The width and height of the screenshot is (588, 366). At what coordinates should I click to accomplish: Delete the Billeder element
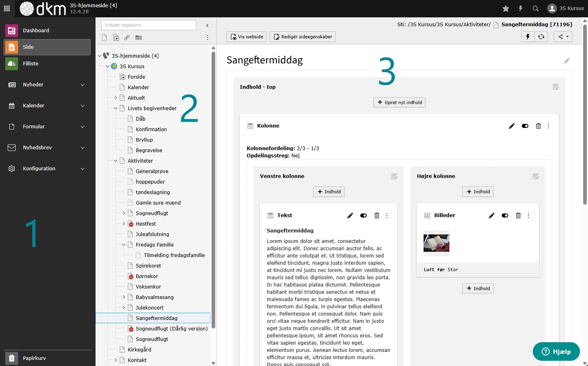(518, 215)
